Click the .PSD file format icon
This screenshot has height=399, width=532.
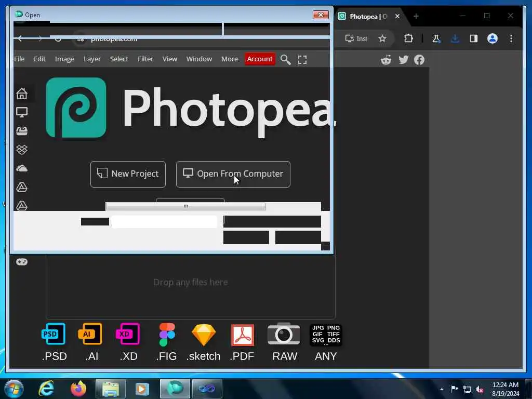(x=54, y=334)
